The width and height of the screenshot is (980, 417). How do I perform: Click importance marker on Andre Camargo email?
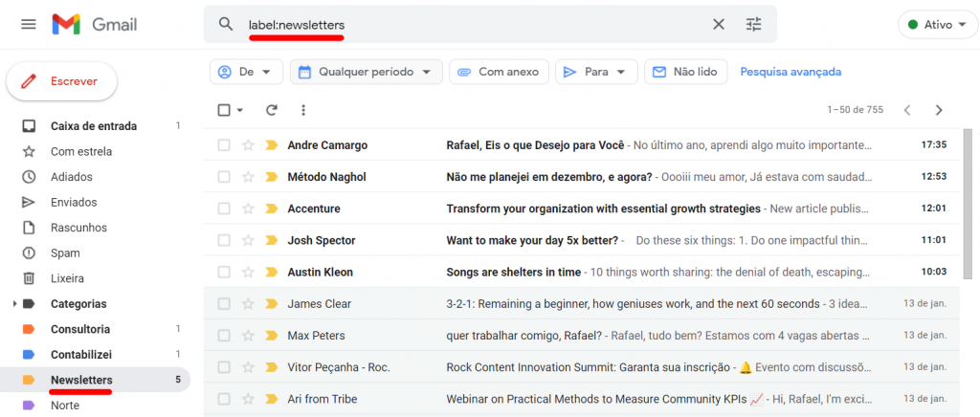click(271, 144)
